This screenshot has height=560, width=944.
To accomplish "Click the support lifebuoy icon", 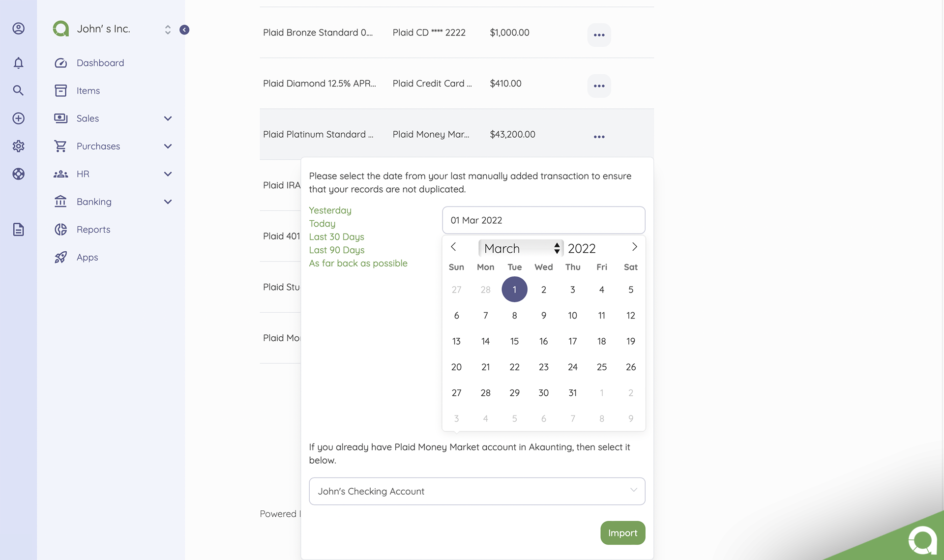I will point(18,174).
